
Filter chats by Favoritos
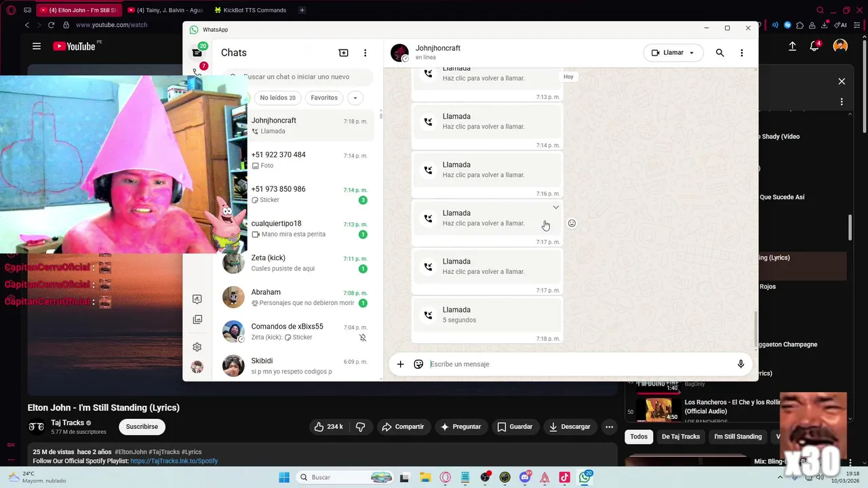coord(324,98)
